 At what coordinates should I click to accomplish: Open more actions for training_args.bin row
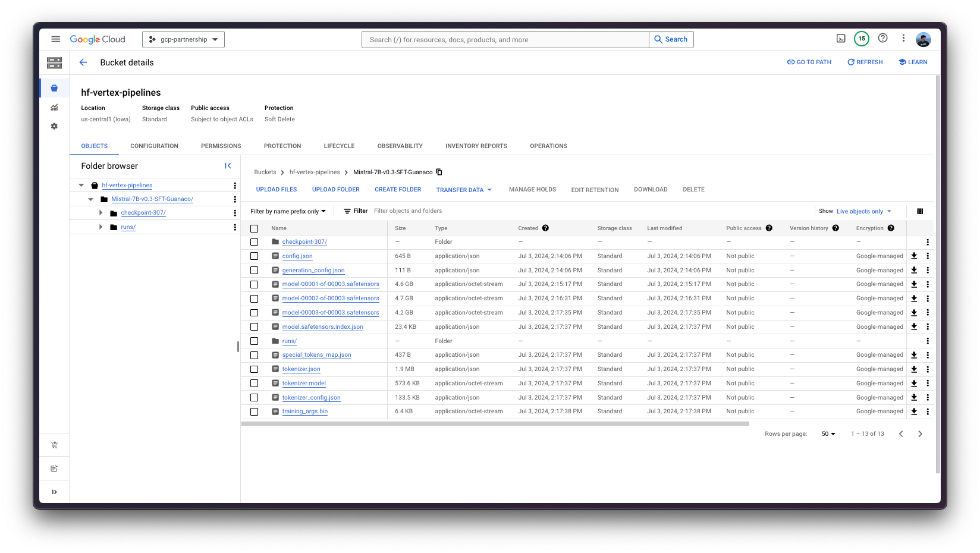click(x=928, y=411)
